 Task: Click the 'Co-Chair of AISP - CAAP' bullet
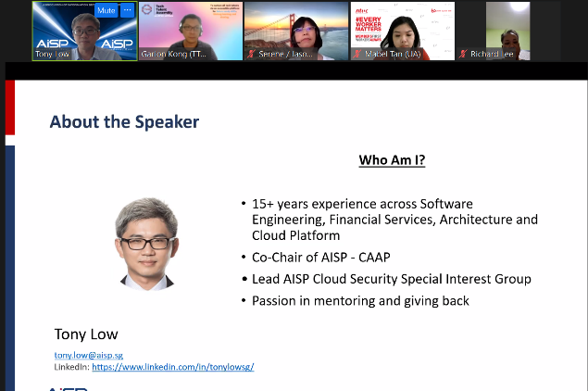point(321,258)
